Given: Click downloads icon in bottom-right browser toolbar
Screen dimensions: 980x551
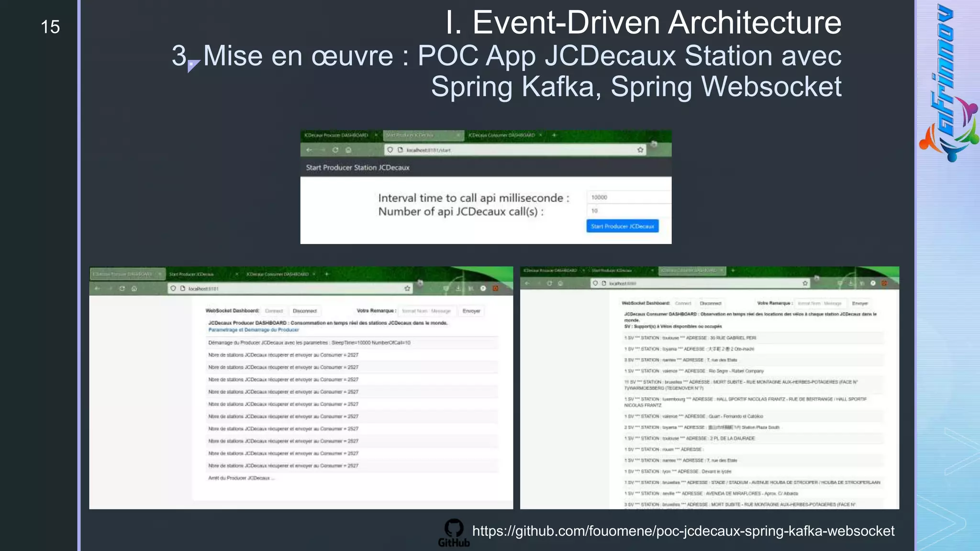Looking at the screenshot, I should (x=851, y=283).
